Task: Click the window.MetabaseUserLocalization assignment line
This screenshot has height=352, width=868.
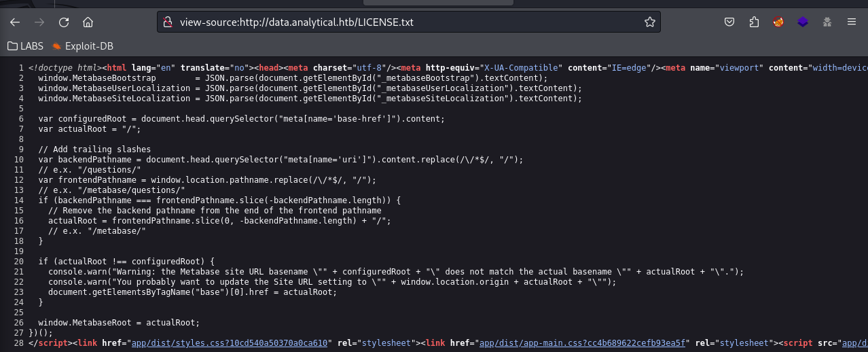Action: [x=310, y=88]
